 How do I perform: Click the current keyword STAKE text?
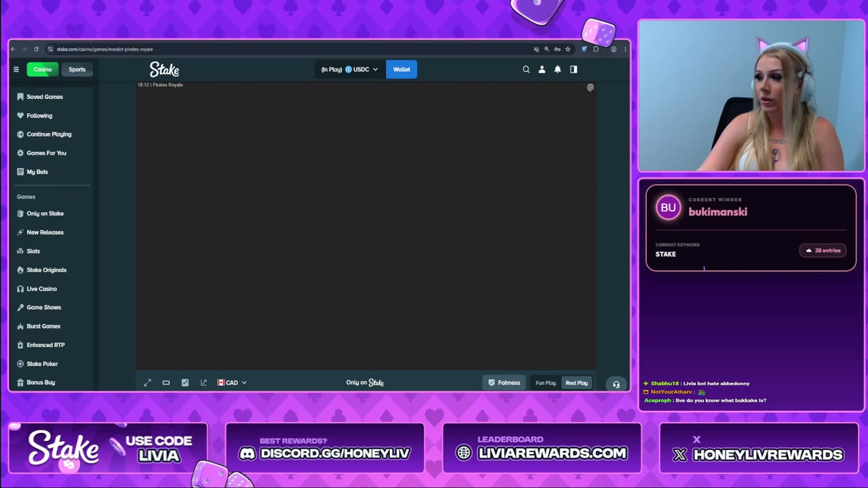click(665, 254)
